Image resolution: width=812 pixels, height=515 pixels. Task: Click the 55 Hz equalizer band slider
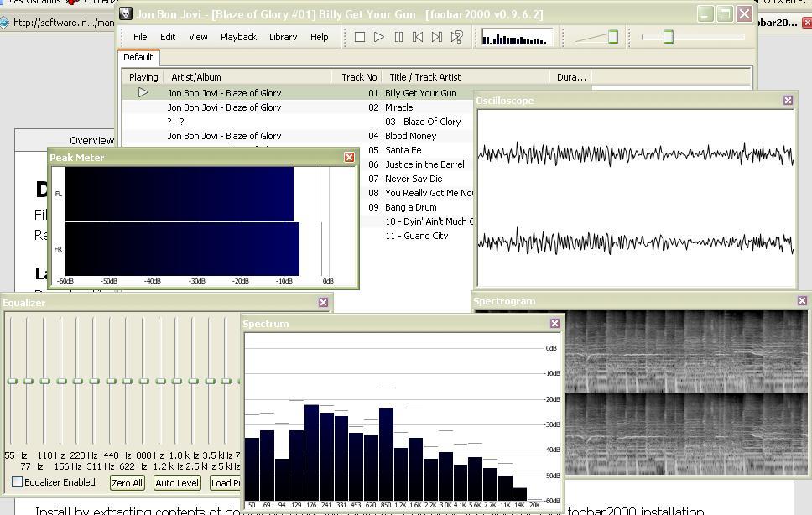coord(12,380)
